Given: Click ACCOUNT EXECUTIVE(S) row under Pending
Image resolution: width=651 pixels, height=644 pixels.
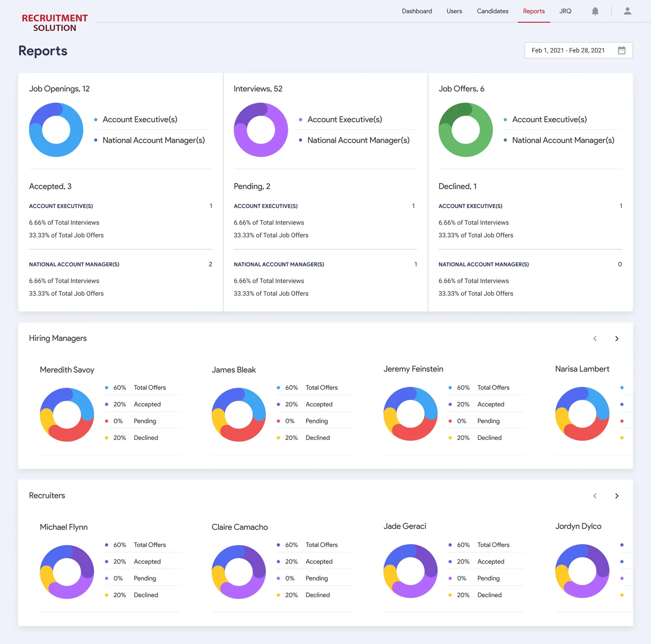Looking at the screenshot, I should point(325,206).
